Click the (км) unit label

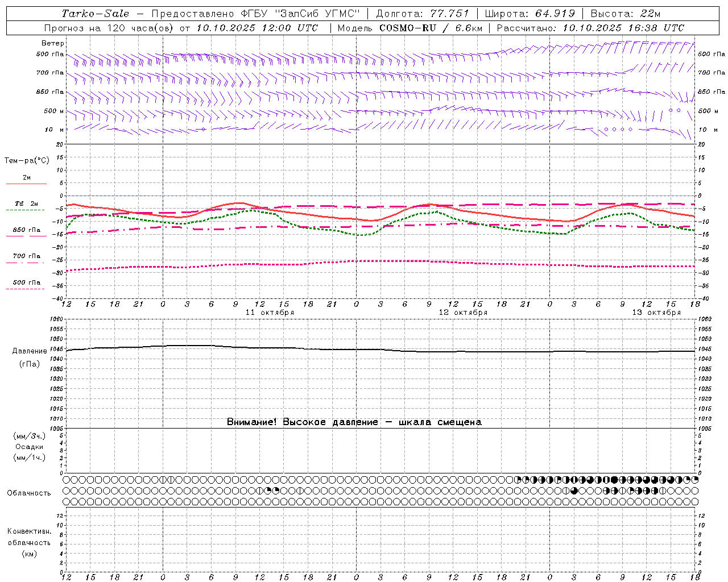(30, 554)
